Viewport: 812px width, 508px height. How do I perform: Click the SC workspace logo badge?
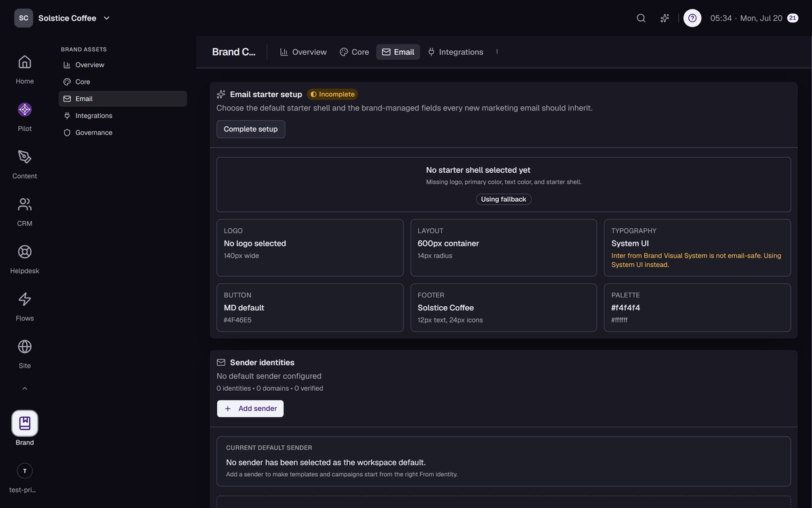tap(24, 18)
